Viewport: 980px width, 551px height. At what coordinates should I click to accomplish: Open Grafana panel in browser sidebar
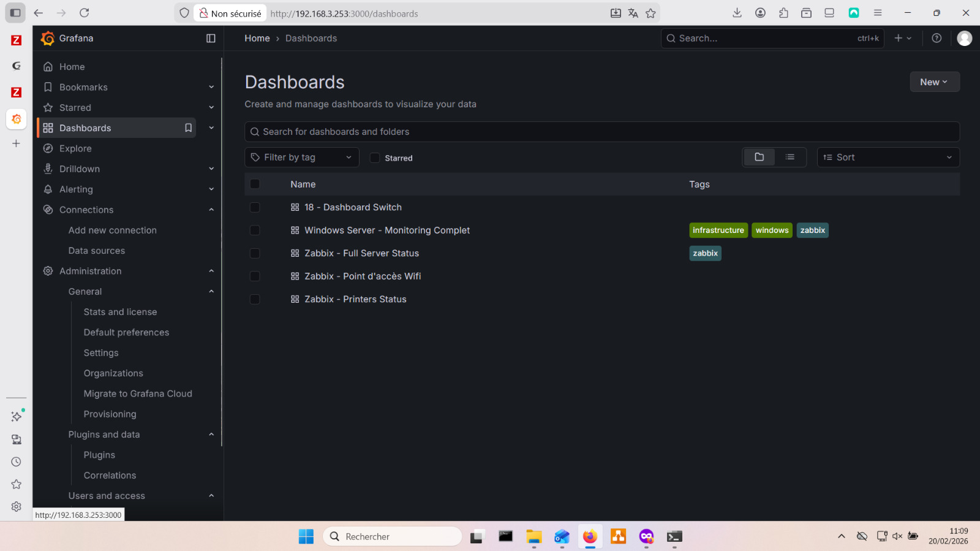[x=17, y=119]
